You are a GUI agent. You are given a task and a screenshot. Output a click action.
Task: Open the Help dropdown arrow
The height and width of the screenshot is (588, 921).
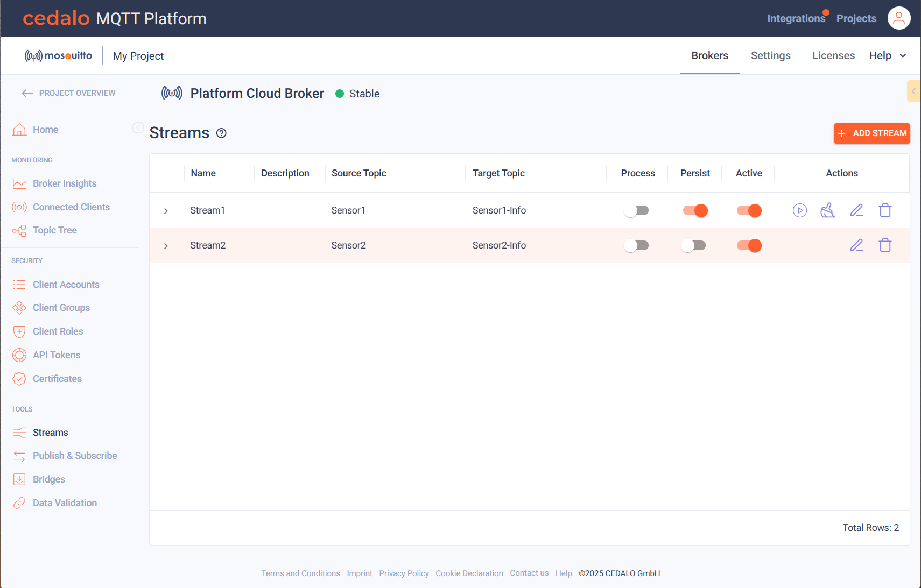click(x=903, y=56)
